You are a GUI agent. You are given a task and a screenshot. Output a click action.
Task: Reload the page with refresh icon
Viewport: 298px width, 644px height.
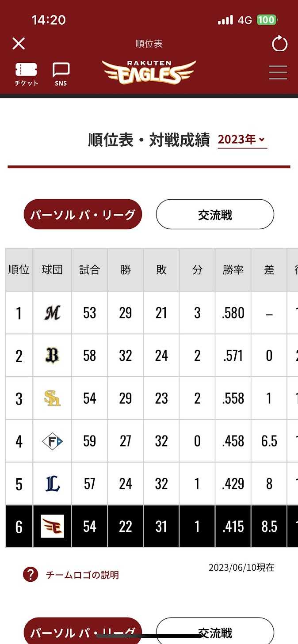279,44
